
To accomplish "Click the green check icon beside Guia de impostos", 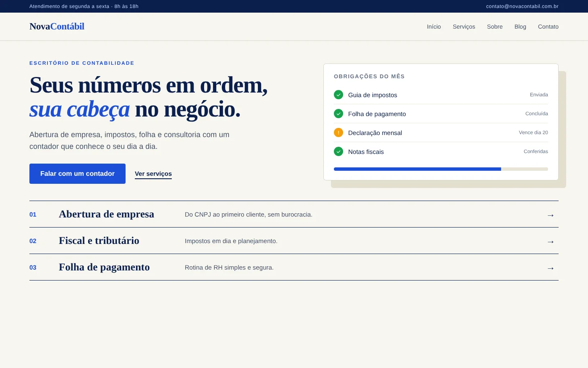I will (x=339, y=95).
